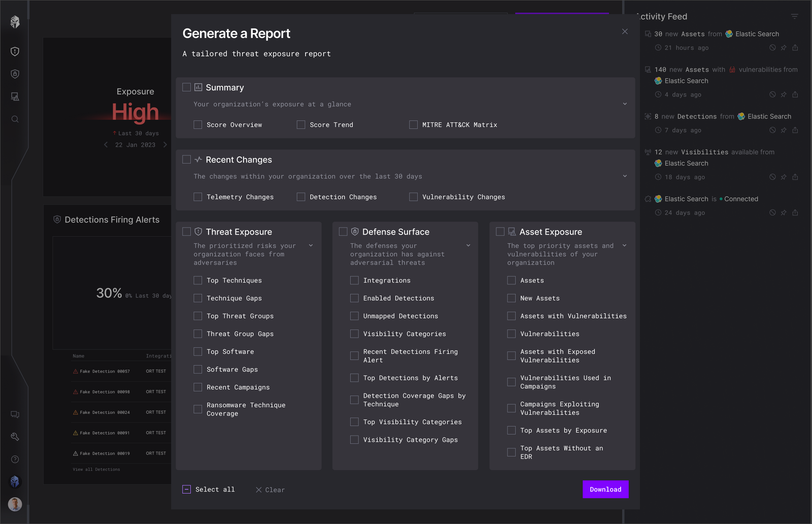Open the search sidebar icon
Image resolution: width=812 pixels, height=524 pixels.
(15, 119)
